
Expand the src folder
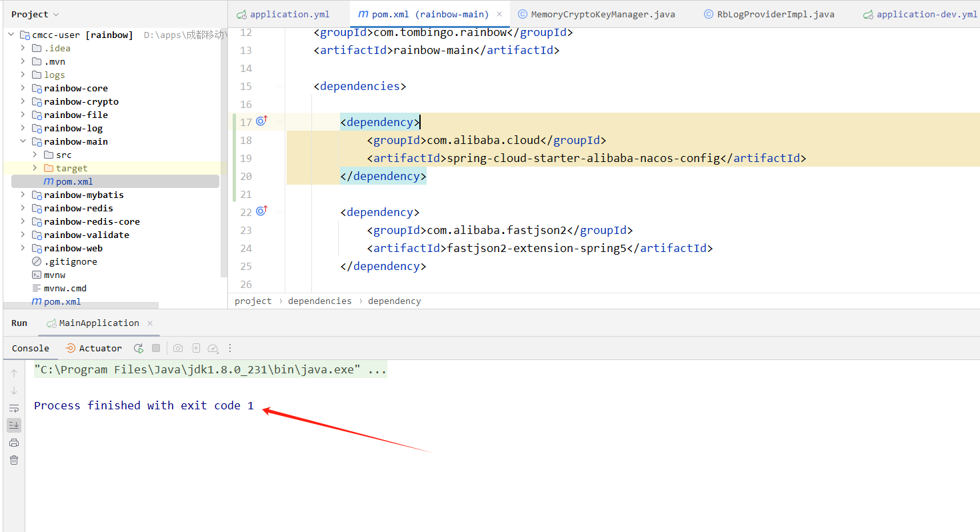pyautogui.click(x=35, y=155)
